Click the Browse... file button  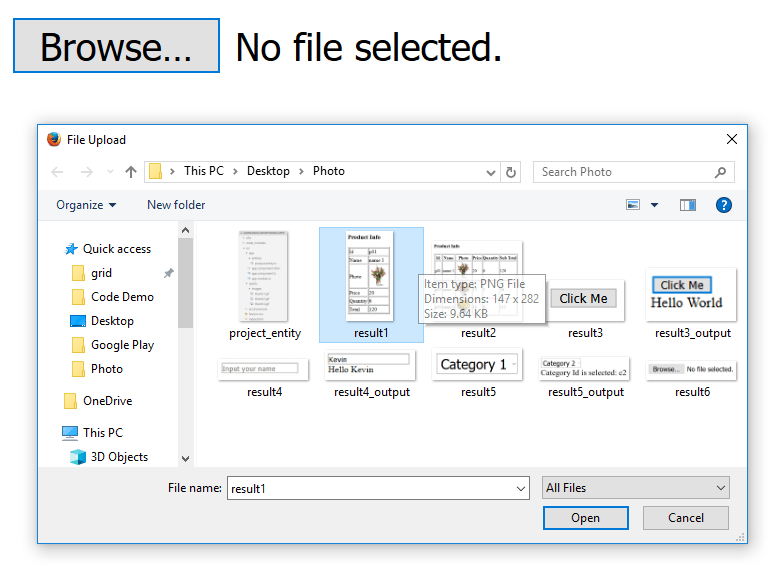click(x=117, y=46)
